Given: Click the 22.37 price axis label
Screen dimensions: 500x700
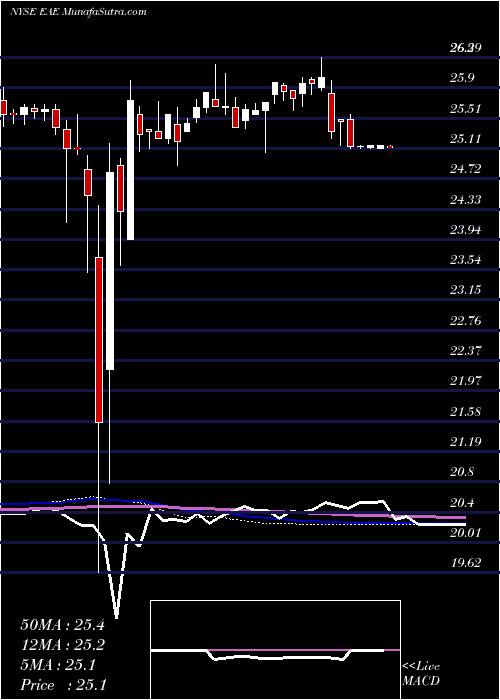Looking at the screenshot, I should point(465,350).
